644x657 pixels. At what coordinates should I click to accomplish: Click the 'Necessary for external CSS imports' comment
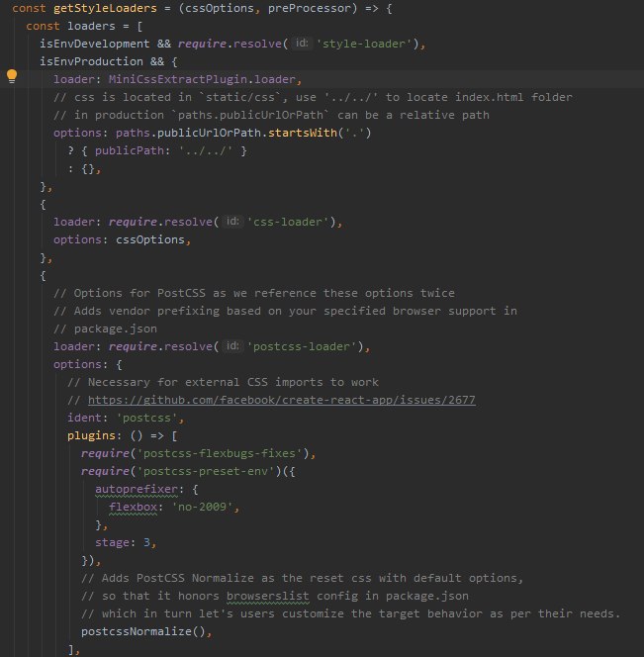click(223, 382)
